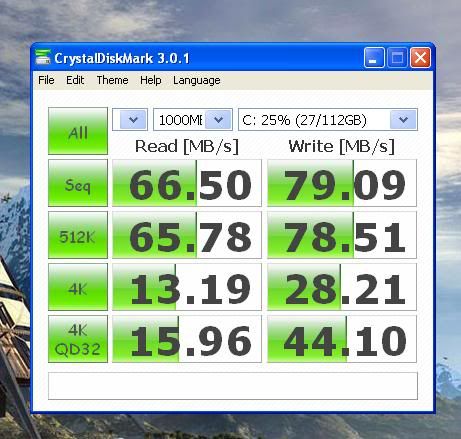This screenshot has width=461, height=439.
Task: Click the CrystalDiskMark title bar icon
Action: tap(43, 58)
